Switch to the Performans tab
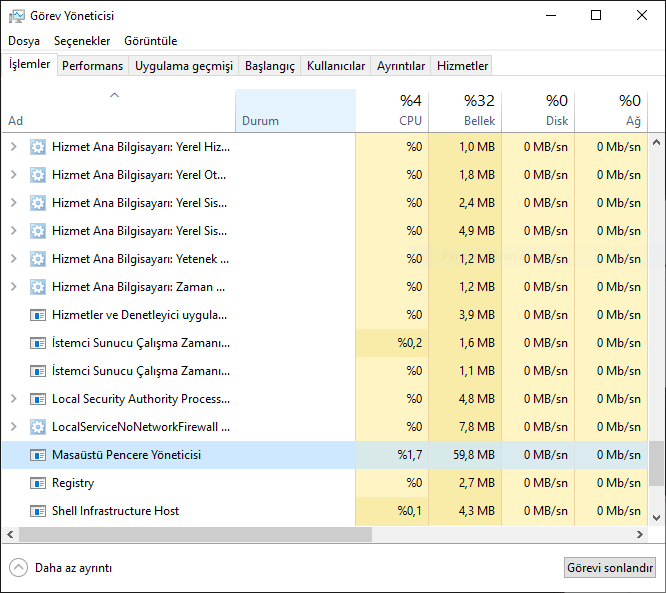This screenshot has height=593, width=666. point(93,66)
